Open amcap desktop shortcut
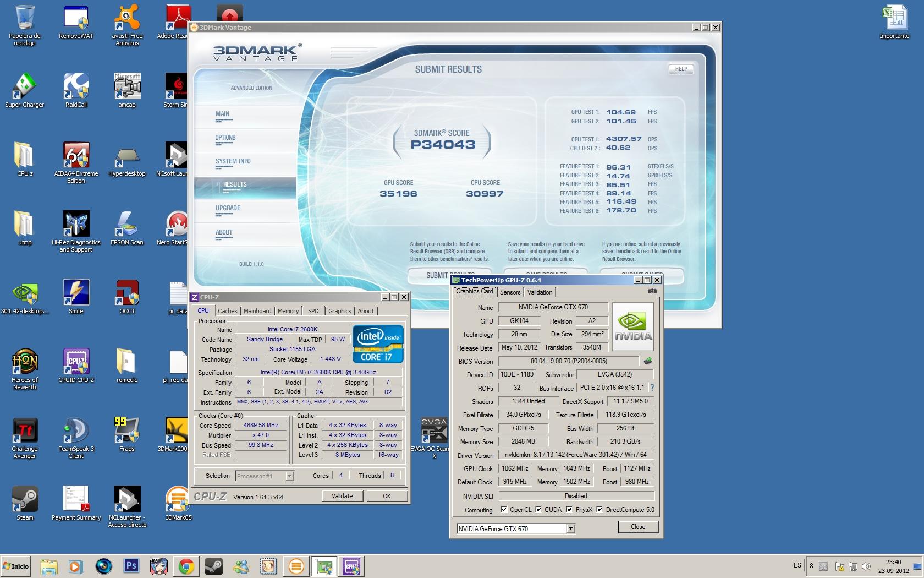The width and height of the screenshot is (924, 578). [x=127, y=91]
